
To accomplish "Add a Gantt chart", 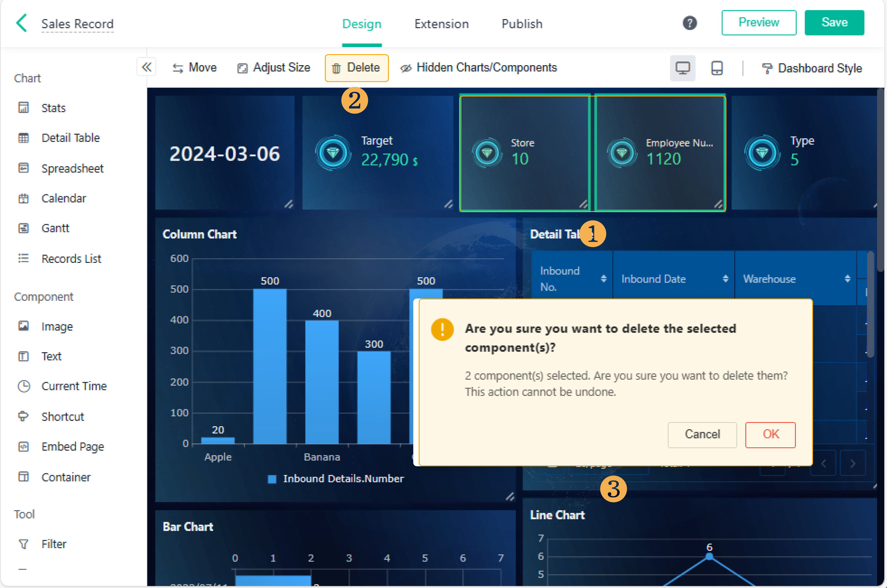I will coord(44,228).
